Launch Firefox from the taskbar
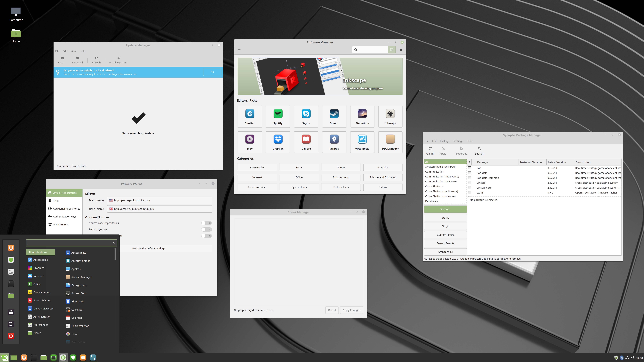 tap(24, 357)
